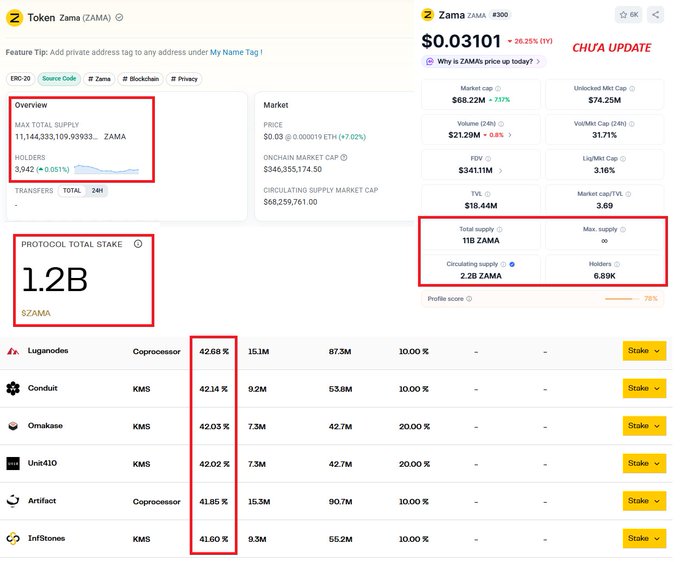The height and width of the screenshot is (562, 680).
Task: Open Stake dropdown for Unit410
Action: tap(644, 463)
